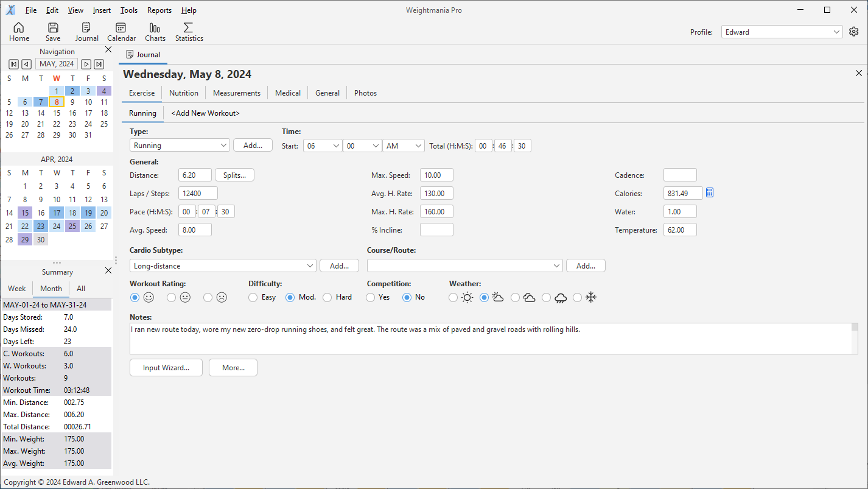The height and width of the screenshot is (489, 868).
Task: Open the Charts toolbar icon
Action: coord(155,32)
